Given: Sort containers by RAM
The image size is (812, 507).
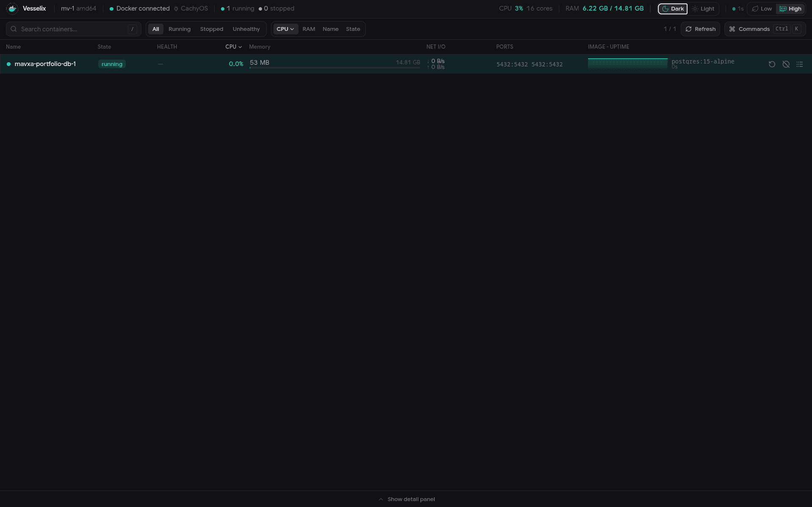Looking at the screenshot, I should click(x=309, y=29).
